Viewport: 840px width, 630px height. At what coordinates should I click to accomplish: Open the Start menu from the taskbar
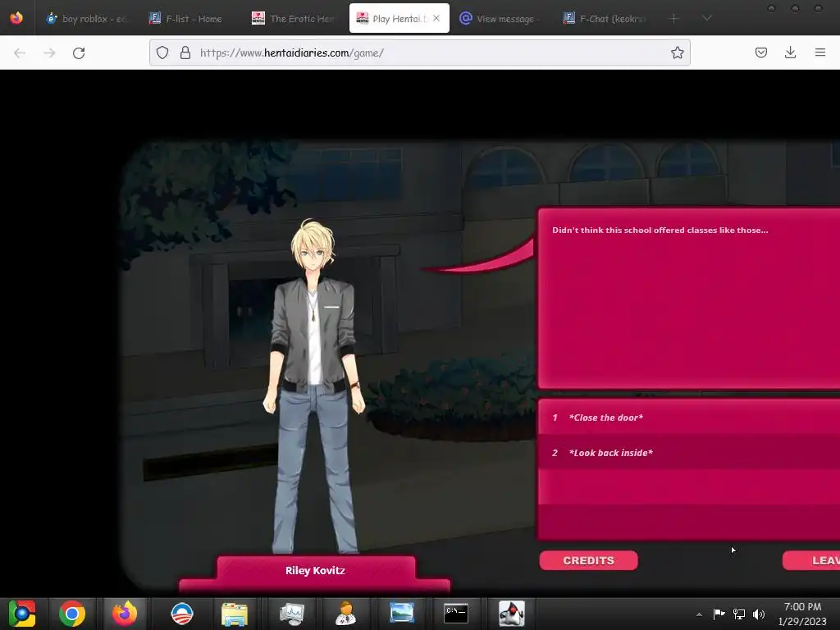(x=22, y=614)
